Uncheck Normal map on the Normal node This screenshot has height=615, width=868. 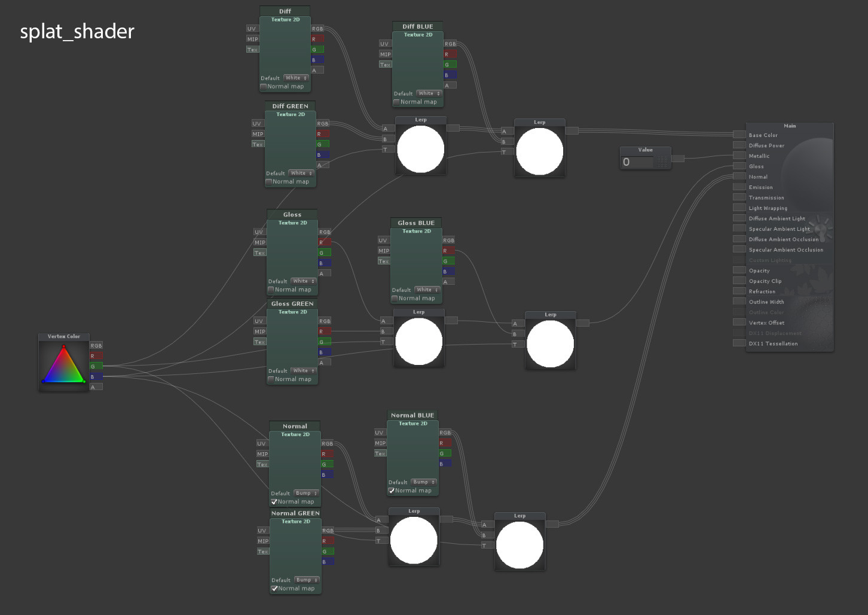(274, 501)
